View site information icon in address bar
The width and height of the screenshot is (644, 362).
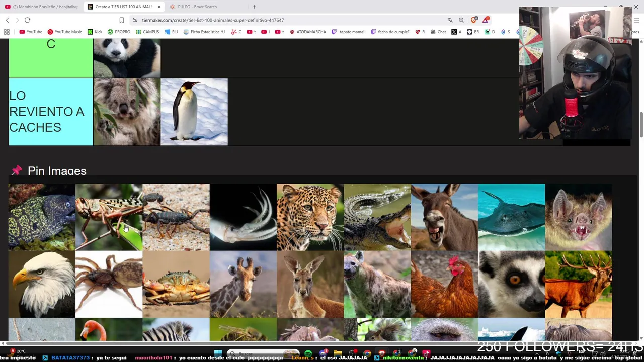click(134, 20)
